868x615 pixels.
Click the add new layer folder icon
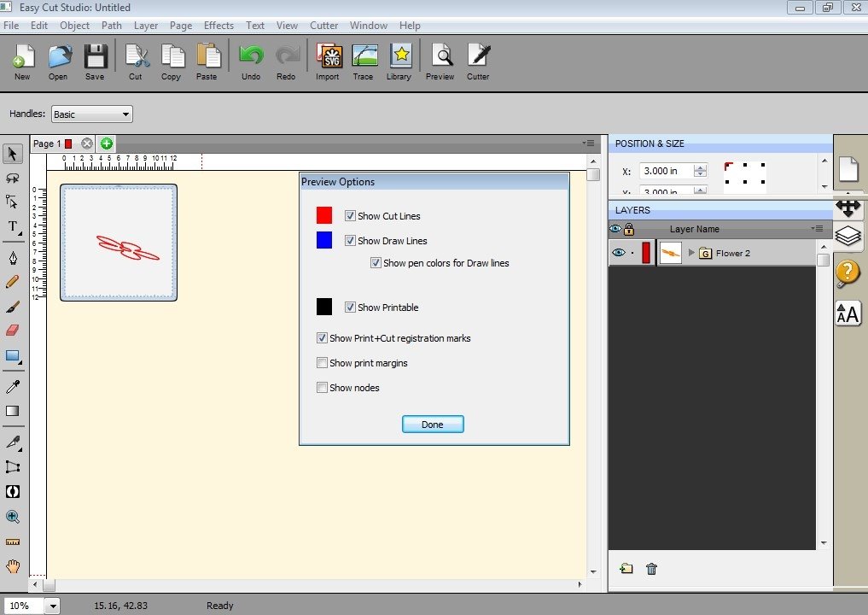point(626,569)
